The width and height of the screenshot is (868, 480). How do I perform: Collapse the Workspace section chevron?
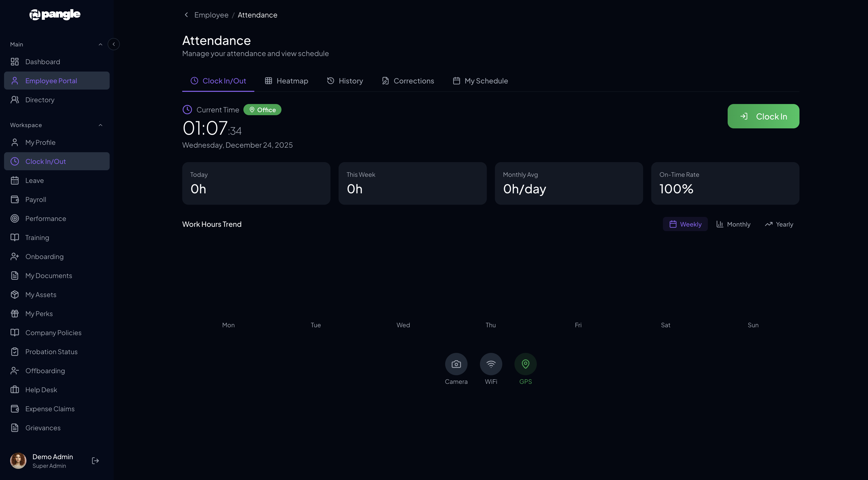coord(100,125)
